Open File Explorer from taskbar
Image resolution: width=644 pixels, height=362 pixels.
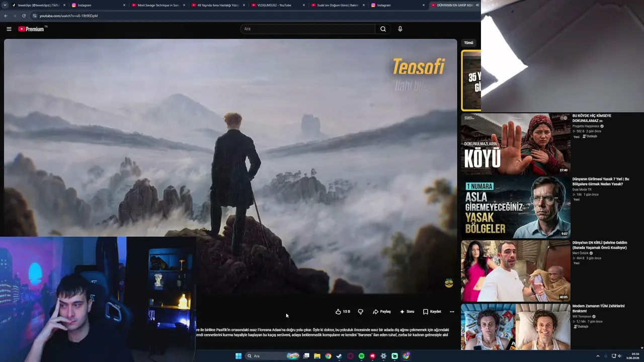(x=317, y=356)
